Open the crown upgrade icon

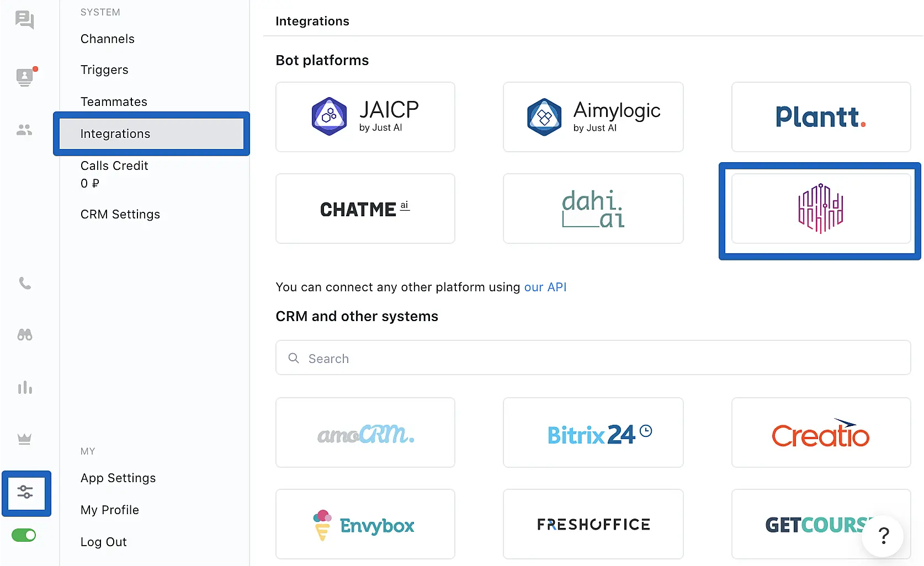pos(24,439)
